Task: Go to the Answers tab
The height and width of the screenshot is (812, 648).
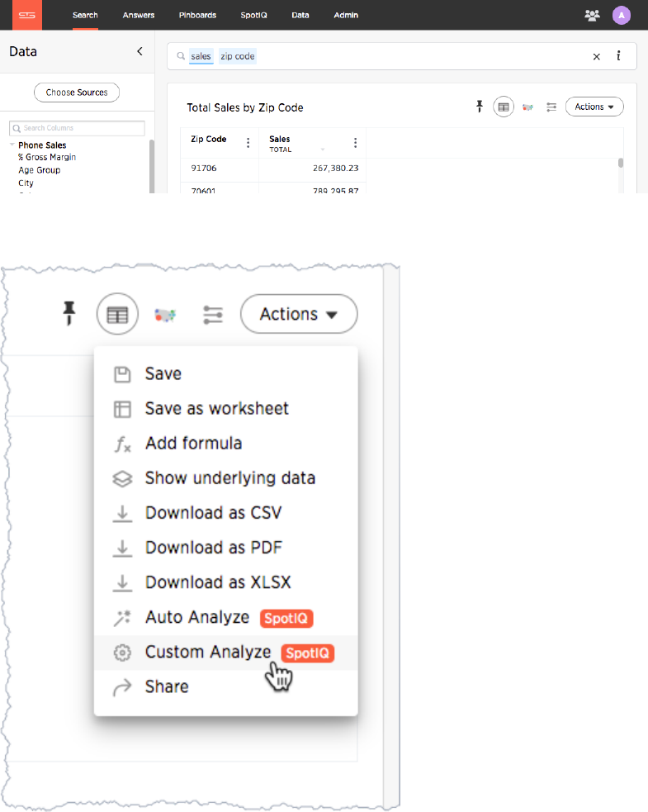Action: pos(138,15)
